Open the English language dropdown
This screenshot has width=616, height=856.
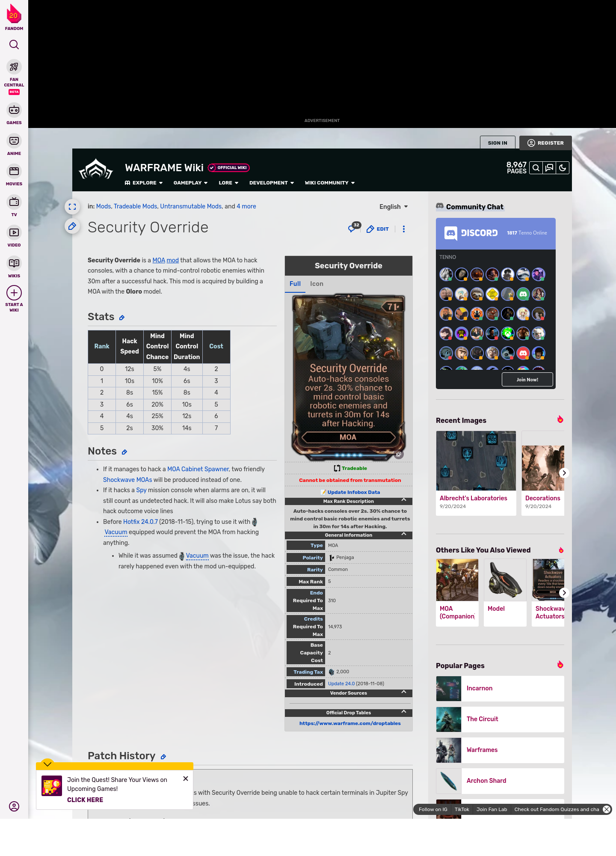coord(394,207)
